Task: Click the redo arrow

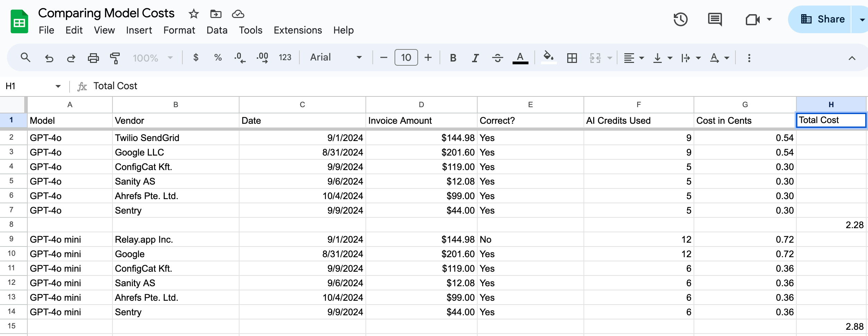Action: (x=71, y=58)
